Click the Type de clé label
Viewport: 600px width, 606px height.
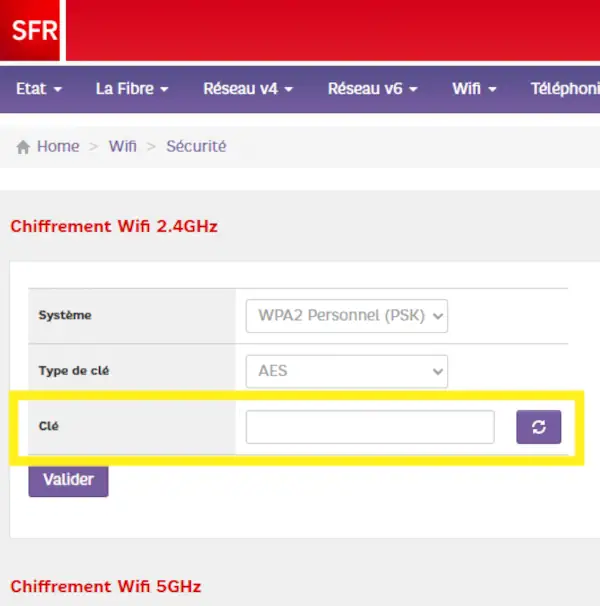74,371
